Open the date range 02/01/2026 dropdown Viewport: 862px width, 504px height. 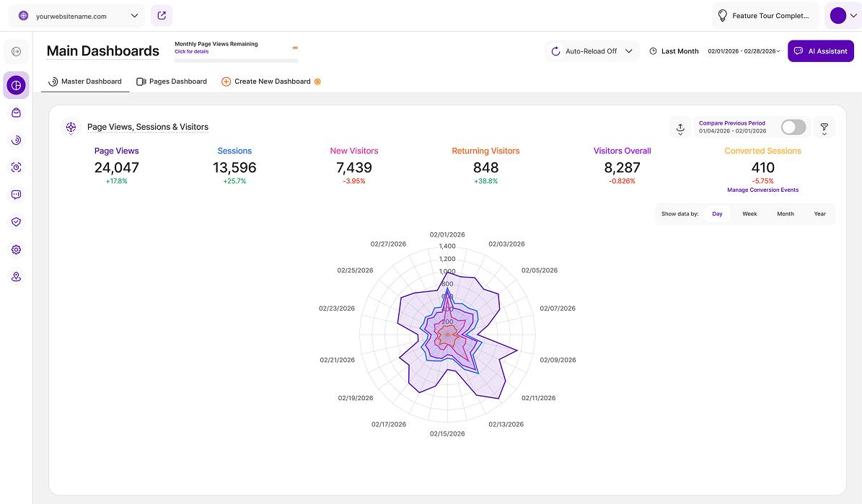point(744,51)
